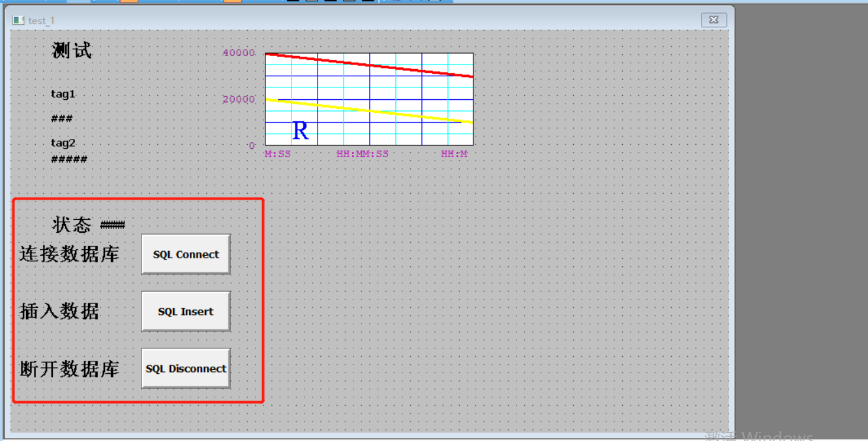Select the trend chart control
This screenshot has width=868, height=441.
368,98
